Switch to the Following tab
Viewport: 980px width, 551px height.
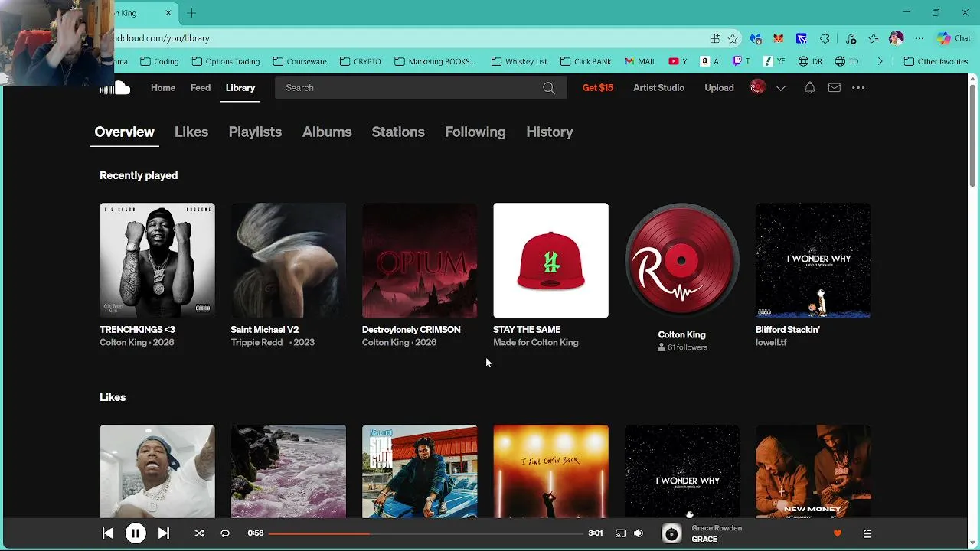click(475, 132)
